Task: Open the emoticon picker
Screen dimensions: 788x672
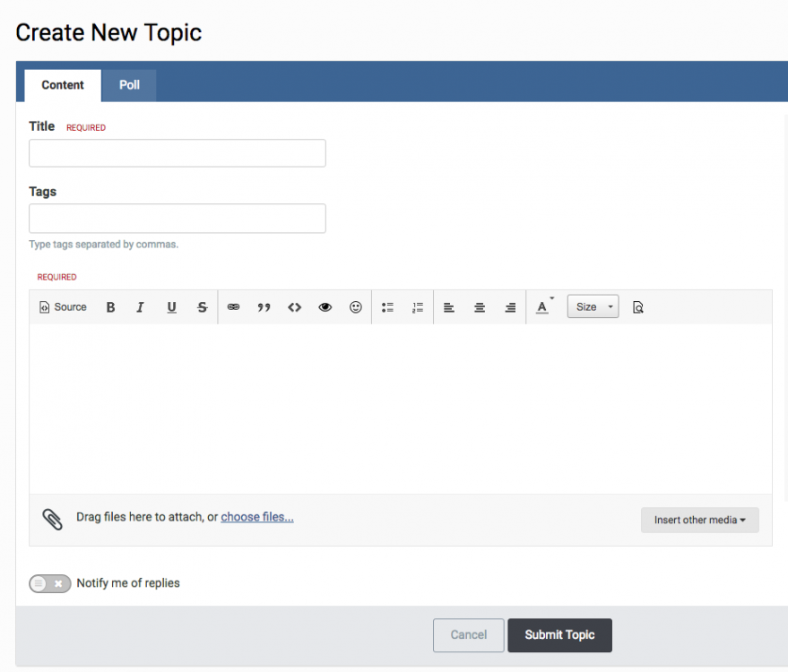Action: coord(356,306)
